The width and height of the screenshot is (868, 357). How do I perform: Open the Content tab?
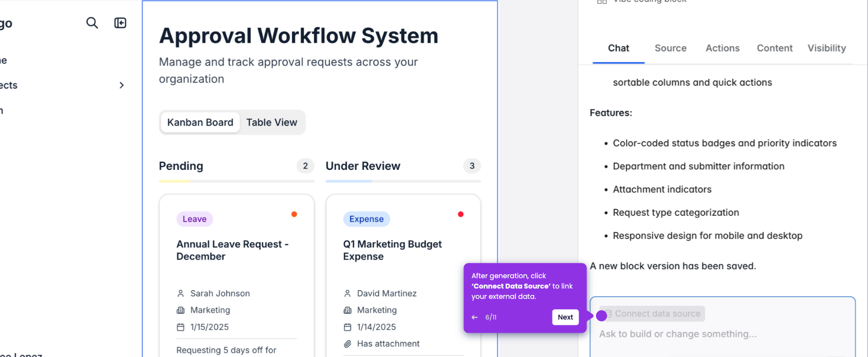click(x=774, y=48)
